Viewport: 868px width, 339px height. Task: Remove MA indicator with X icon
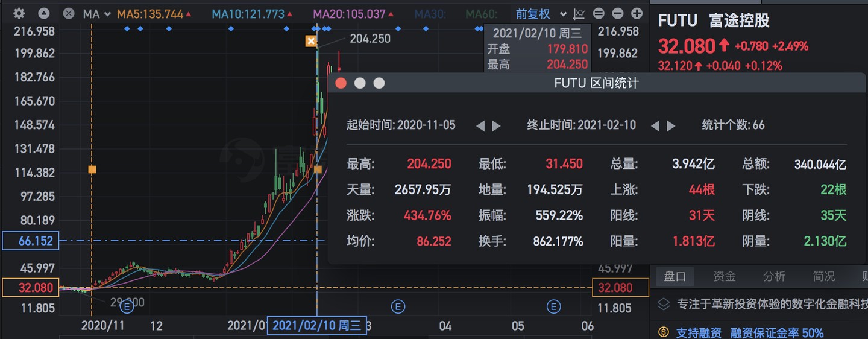69,13
